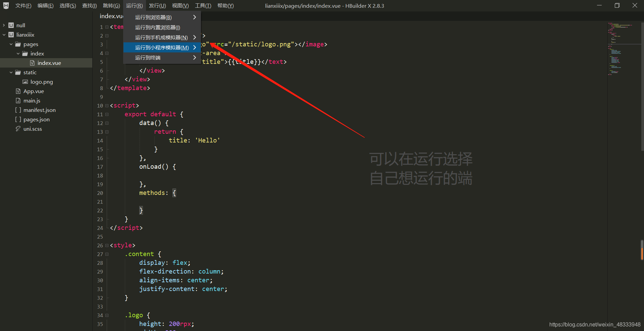Fold the .logo rule at line 34
Screen dimensions: 644x331
(x=107, y=315)
